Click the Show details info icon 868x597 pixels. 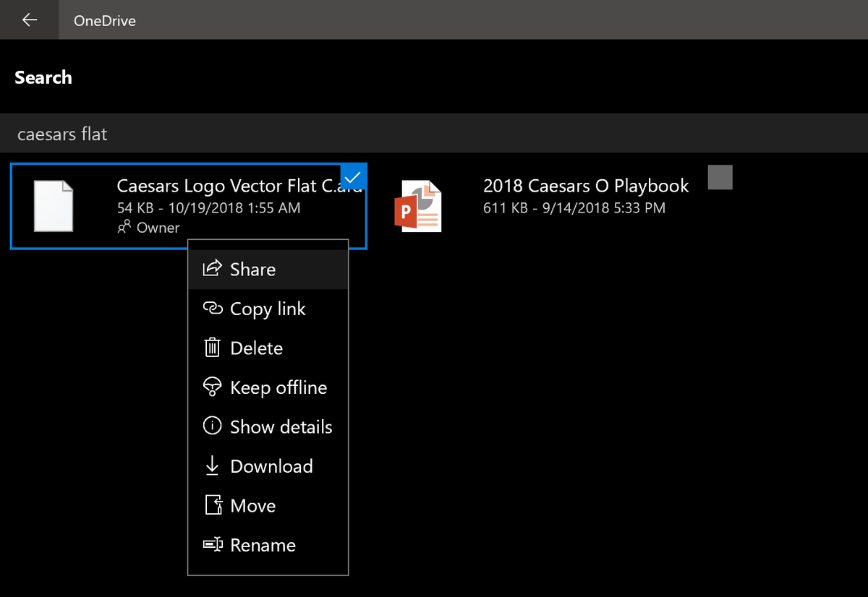click(x=211, y=426)
